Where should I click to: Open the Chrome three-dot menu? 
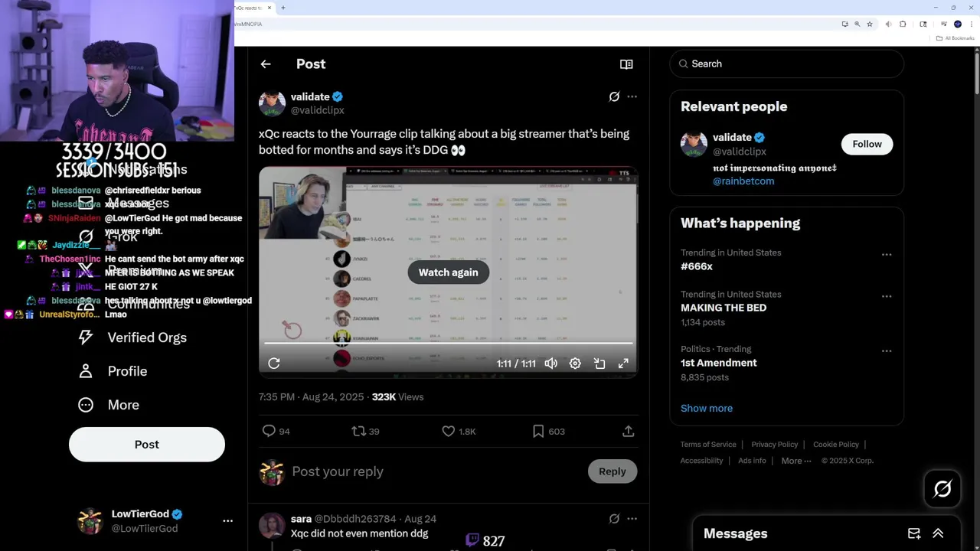pos(972,24)
